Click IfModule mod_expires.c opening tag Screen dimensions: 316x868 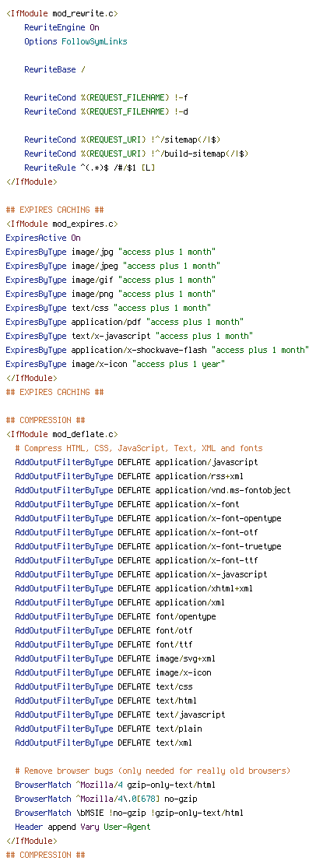62,224
